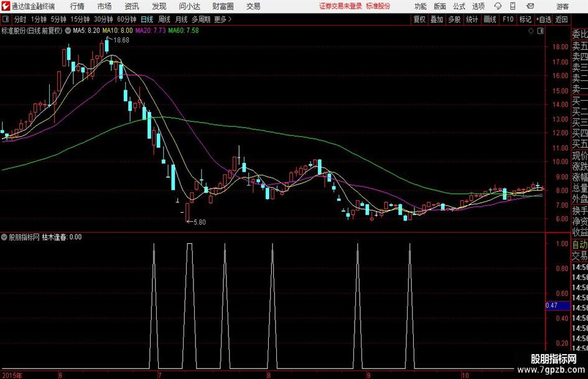
Task: Open the 问小达 menu
Action: click(x=189, y=6)
